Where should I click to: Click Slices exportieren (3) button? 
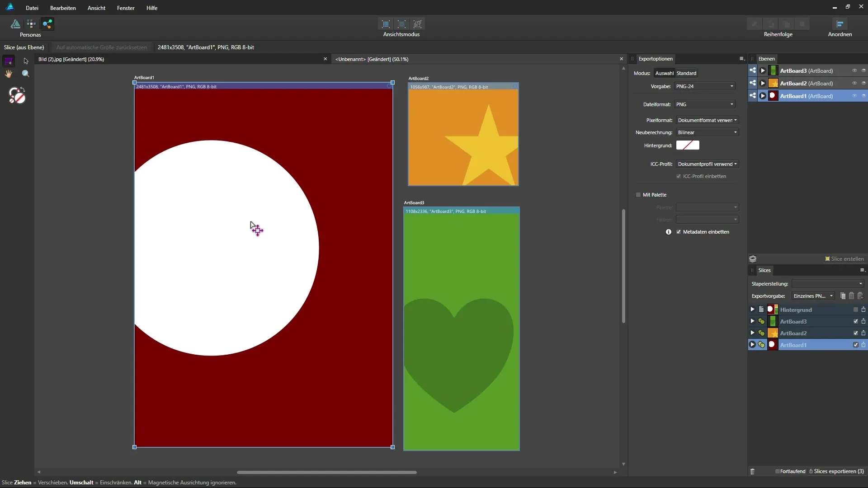(837, 471)
